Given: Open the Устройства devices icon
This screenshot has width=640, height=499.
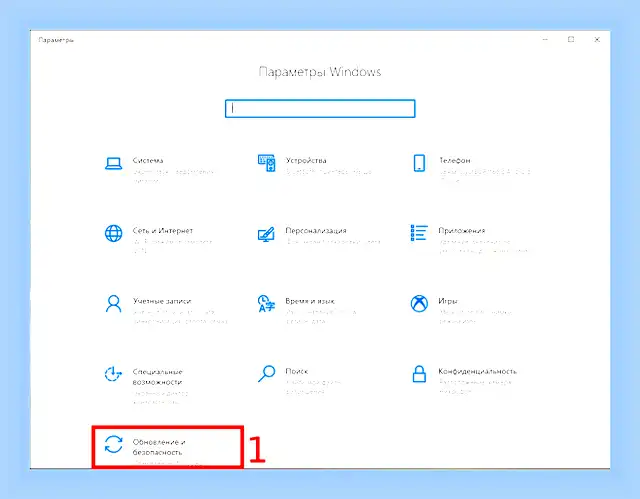Looking at the screenshot, I should pyautogui.click(x=267, y=163).
